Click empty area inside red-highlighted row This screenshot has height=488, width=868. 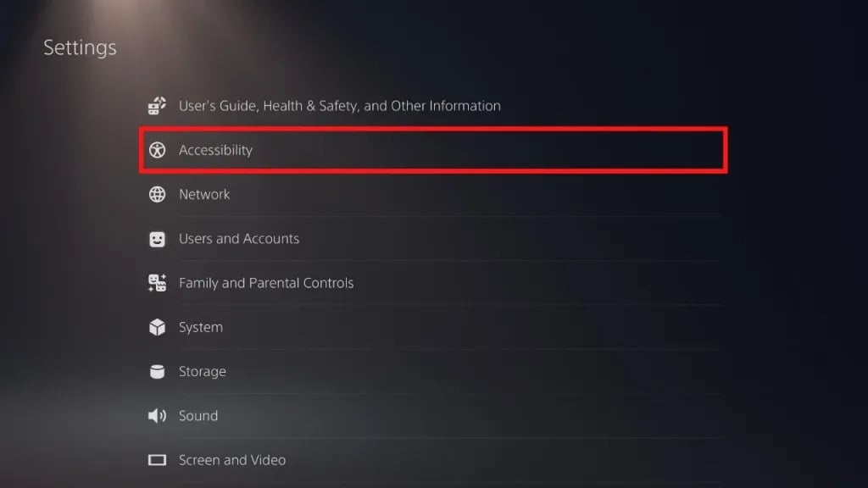click(x=509, y=150)
